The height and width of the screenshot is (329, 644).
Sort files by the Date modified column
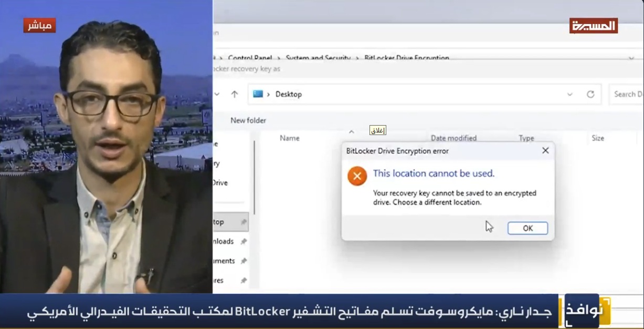(453, 138)
